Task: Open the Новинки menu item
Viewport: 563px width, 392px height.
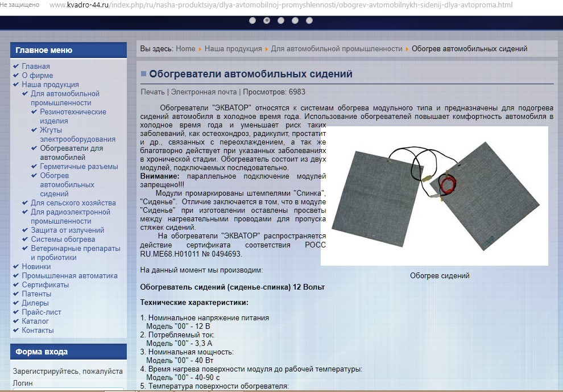Action: (x=36, y=267)
